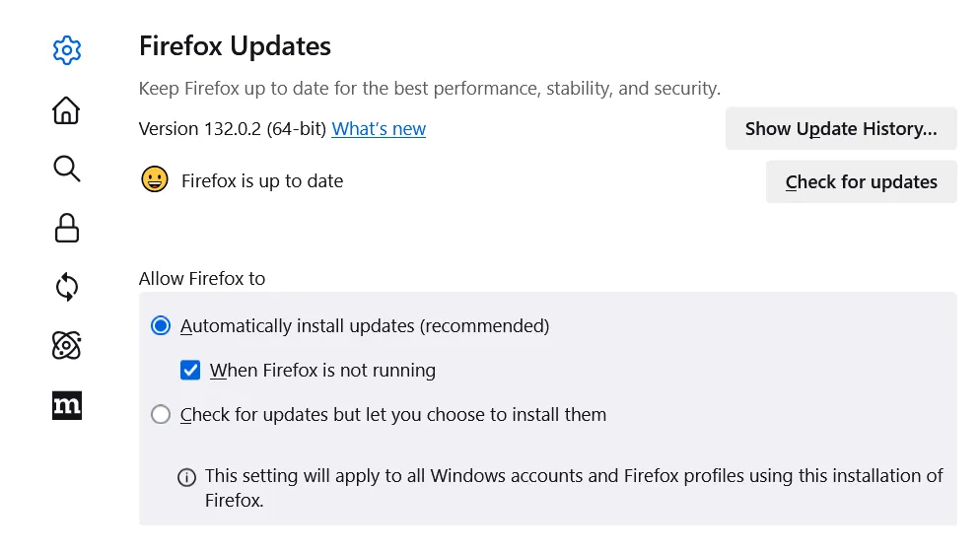
Task: Go to the Home settings panel
Action: pos(66,109)
